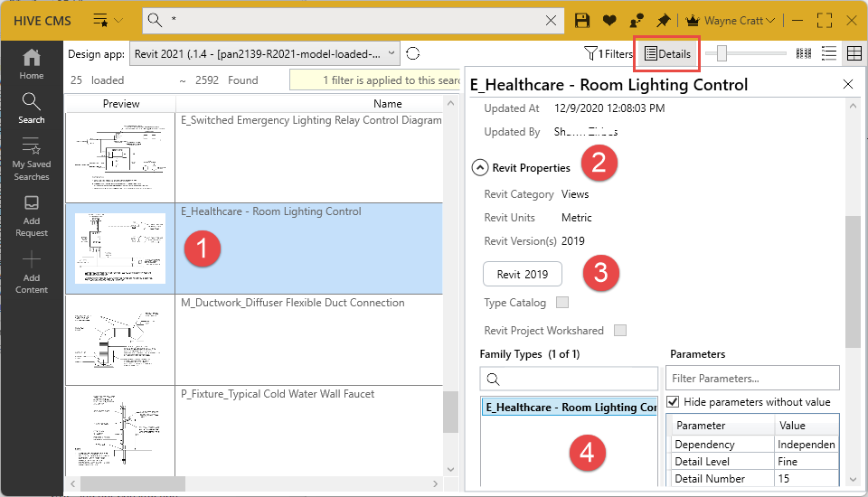Open the Wayne Cratt user menu
Viewport: 868px width, 497px height.
click(x=730, y=21)
